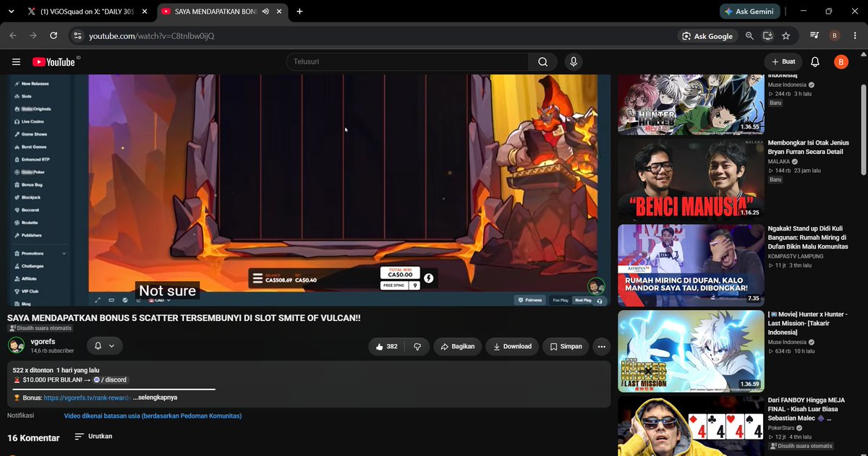Open more actions menu beside Simpan
Viewport: 868px width, 456px height.
[x=601, y=347]
